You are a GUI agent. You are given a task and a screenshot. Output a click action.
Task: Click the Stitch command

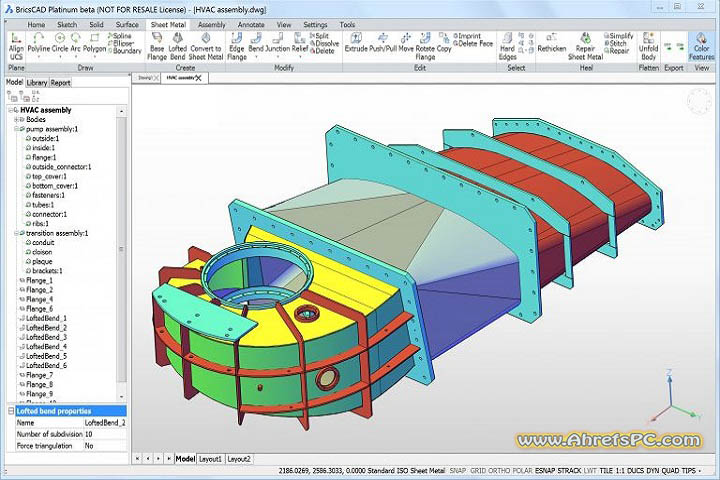[615, 43]
